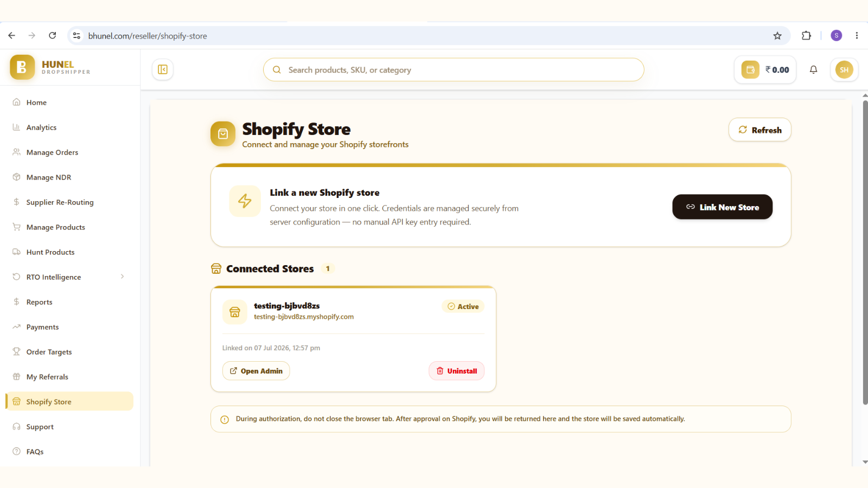Click the page vertical scrollbar
Viewport: 868px width, 488px height.
[x=865, y=252]
